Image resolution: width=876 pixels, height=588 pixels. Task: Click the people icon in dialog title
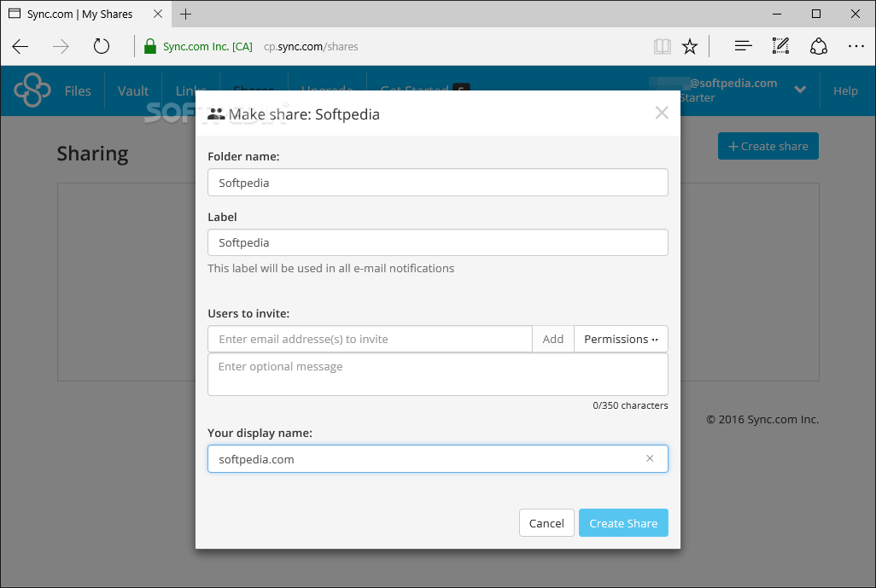(216, 114)
